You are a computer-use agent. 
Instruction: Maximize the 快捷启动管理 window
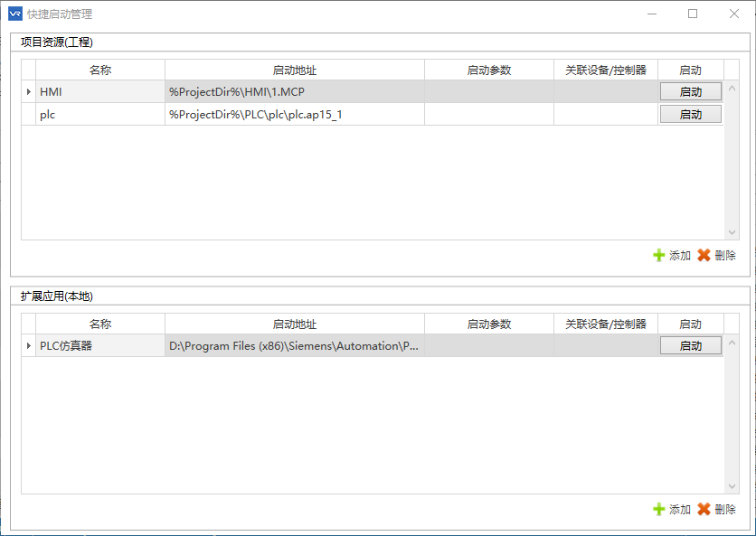coord(693,14)
